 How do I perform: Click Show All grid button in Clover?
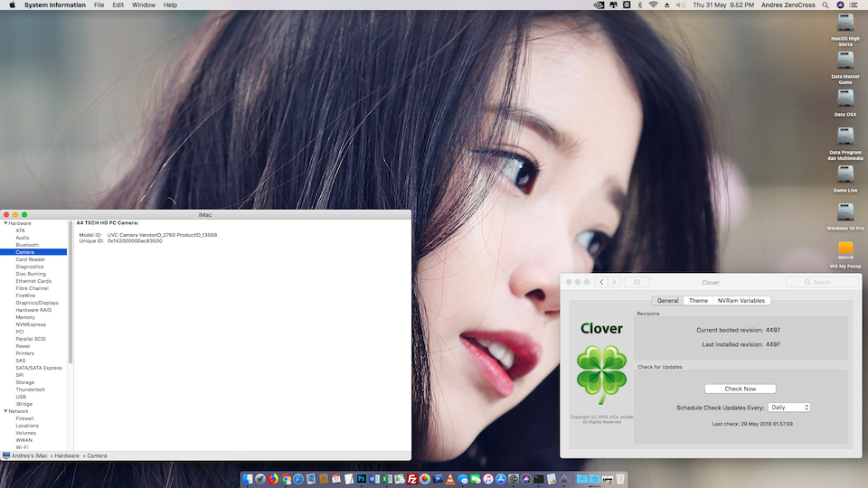pyautogui.click(x=637, y=282)
